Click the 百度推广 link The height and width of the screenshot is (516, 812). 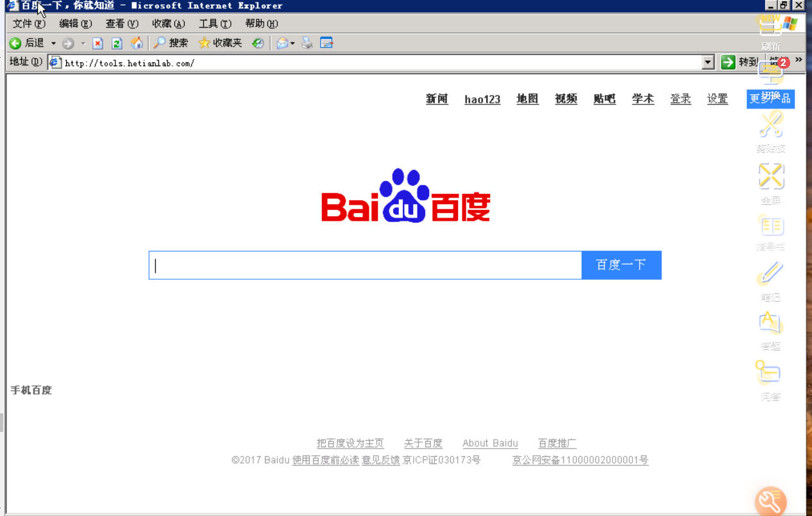[x=557, y=443]
